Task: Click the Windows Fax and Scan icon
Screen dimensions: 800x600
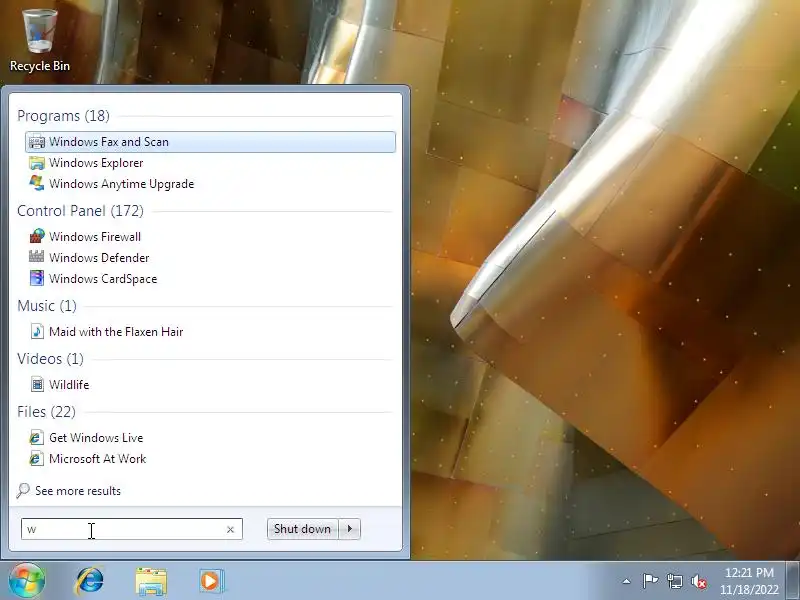Action: click(37, 141)
